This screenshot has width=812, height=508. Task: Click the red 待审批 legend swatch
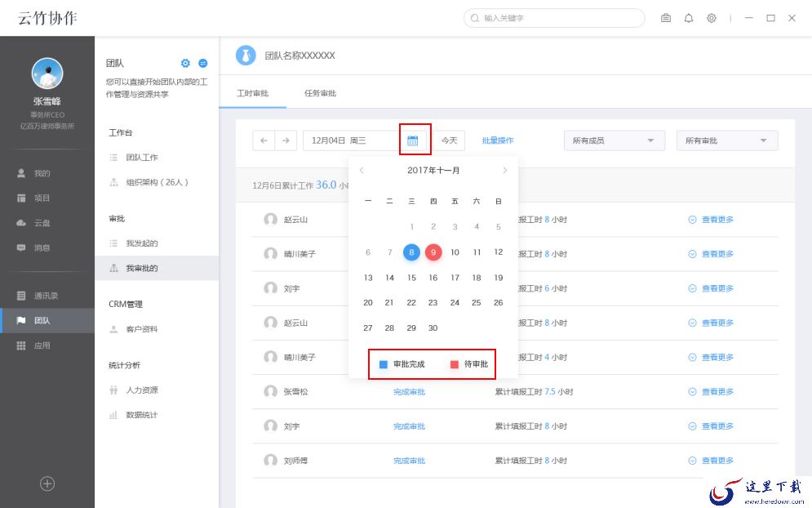click(455, 364)
